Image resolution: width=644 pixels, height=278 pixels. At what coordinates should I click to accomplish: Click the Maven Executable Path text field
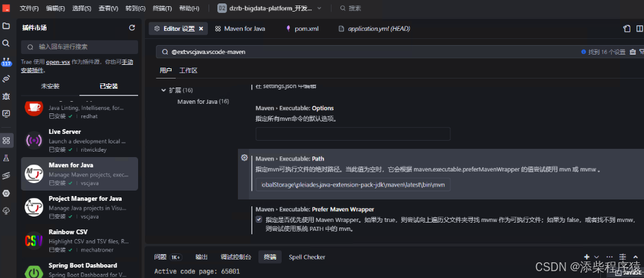click(x=353, y=185)
